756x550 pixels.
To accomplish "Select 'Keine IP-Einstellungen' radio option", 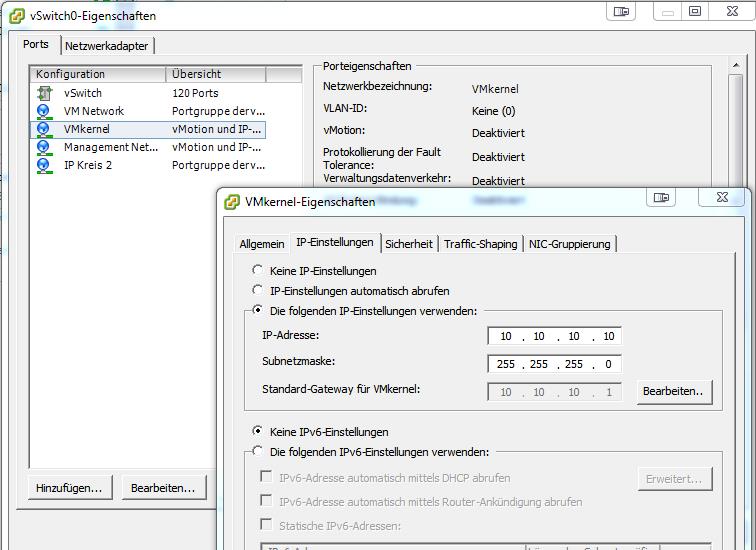I will click(x=259, y=270).
